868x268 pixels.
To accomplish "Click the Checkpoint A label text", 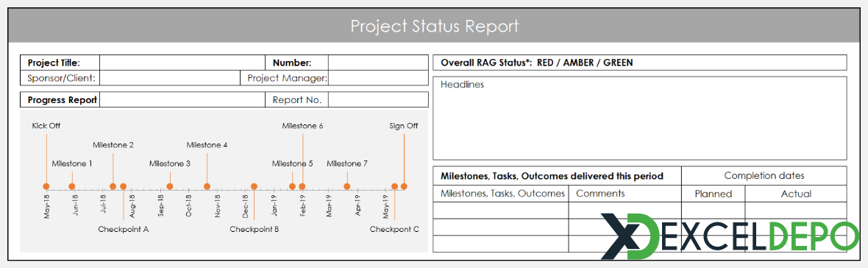I will (x=124, y=229).
